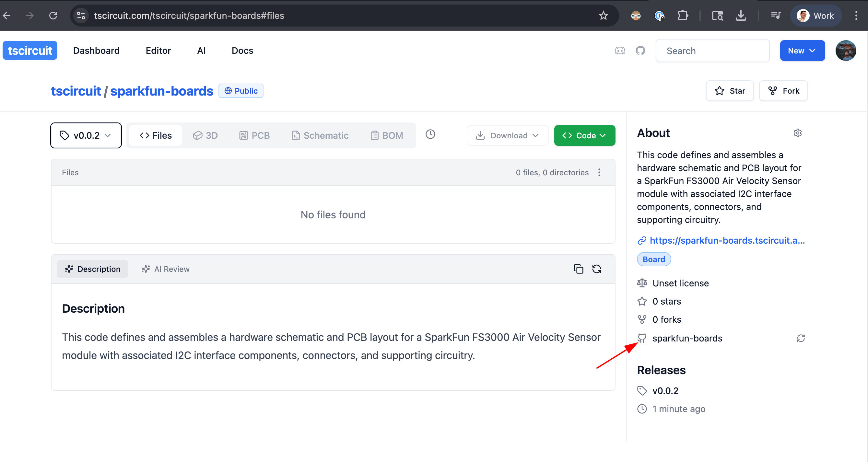Expand the v0.0.2 version dropdown
This screenshot has height=462, width=868.
coord(86,135)
